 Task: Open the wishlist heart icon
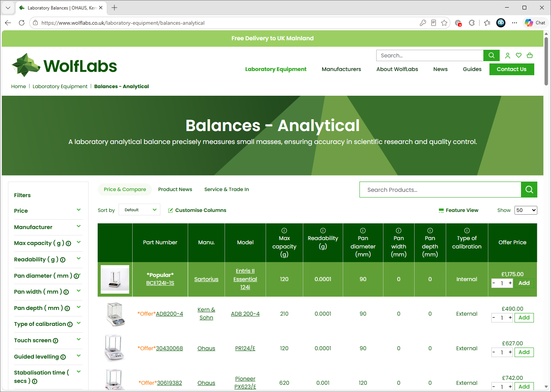(519, 55)
